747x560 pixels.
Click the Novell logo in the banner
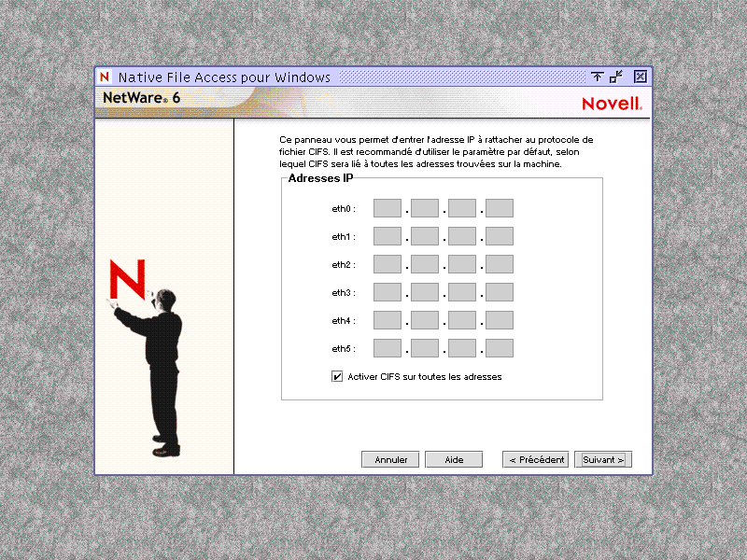613,104
